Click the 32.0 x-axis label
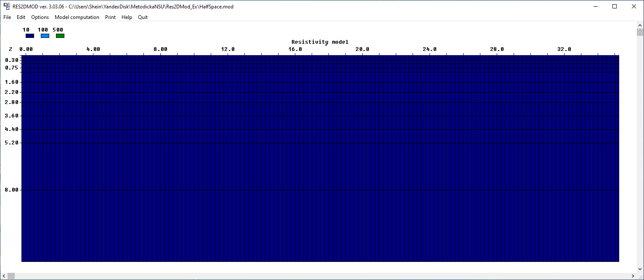The image size is (644, 280). pyautogui.click(x=564, y=49)
